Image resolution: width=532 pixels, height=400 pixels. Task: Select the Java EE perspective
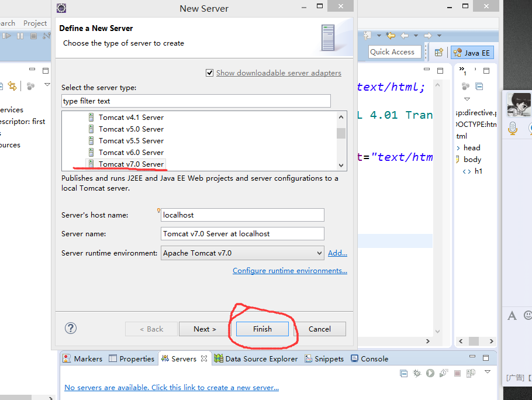point(472,53)
